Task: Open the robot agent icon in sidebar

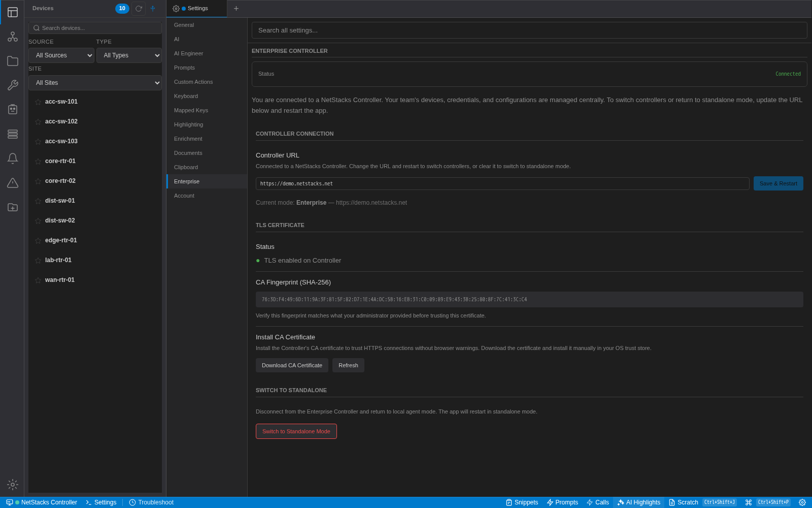Action: (x=13, y=110)
